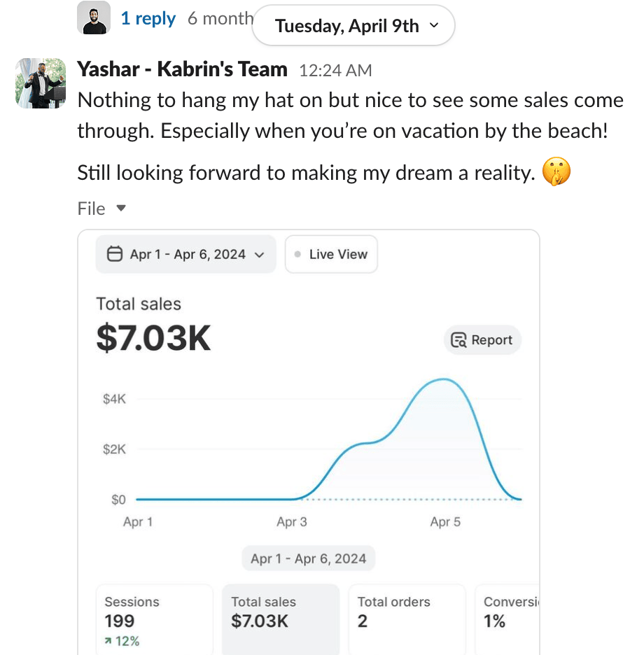Open the 1 reply thread link
The image size is (644, 655).
pos(148,19)
